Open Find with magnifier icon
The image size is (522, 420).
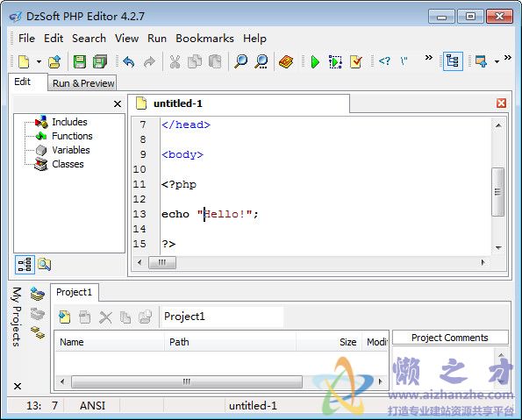(x=241, y=61)
